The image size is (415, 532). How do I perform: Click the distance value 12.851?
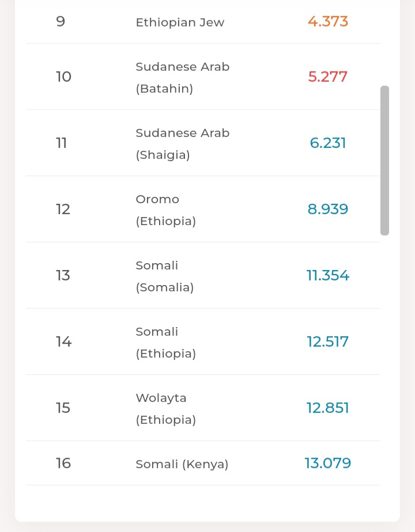tap(328, 408)
